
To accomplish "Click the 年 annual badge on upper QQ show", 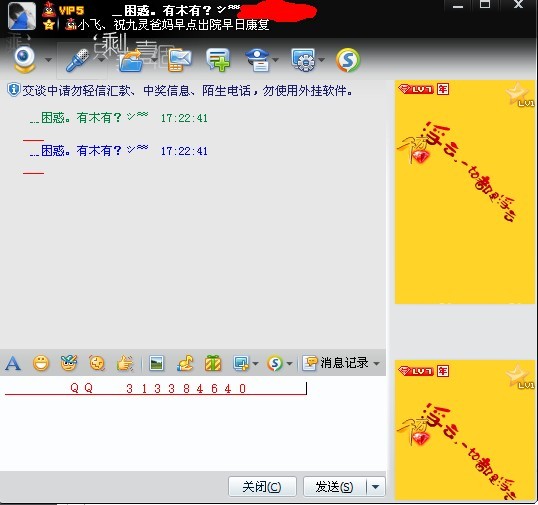I will point(443,89).
